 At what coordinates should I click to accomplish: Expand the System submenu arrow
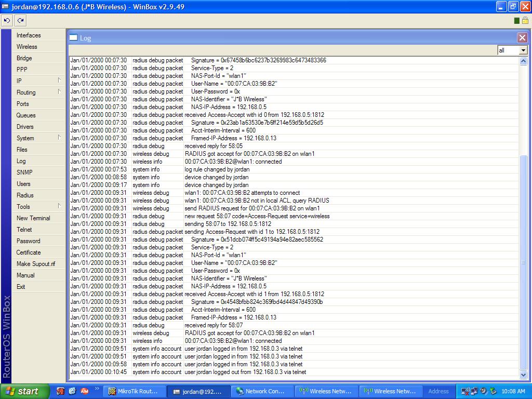click(59, 137)
